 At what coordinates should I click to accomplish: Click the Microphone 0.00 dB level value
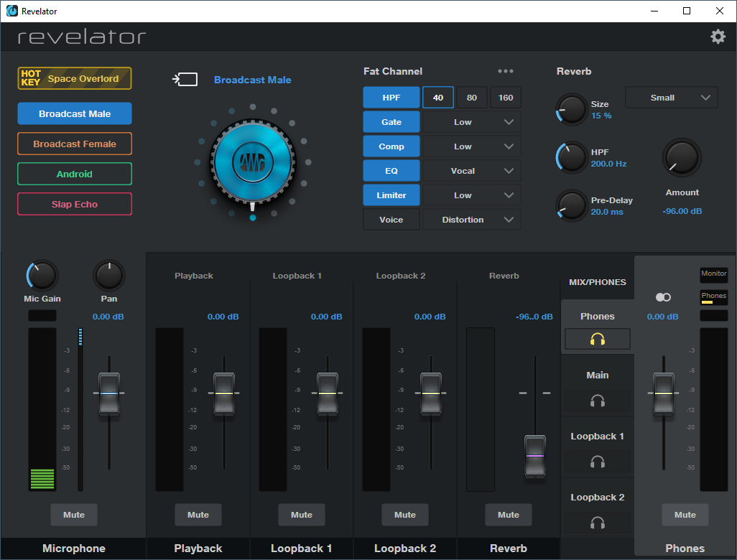[108, 317]
